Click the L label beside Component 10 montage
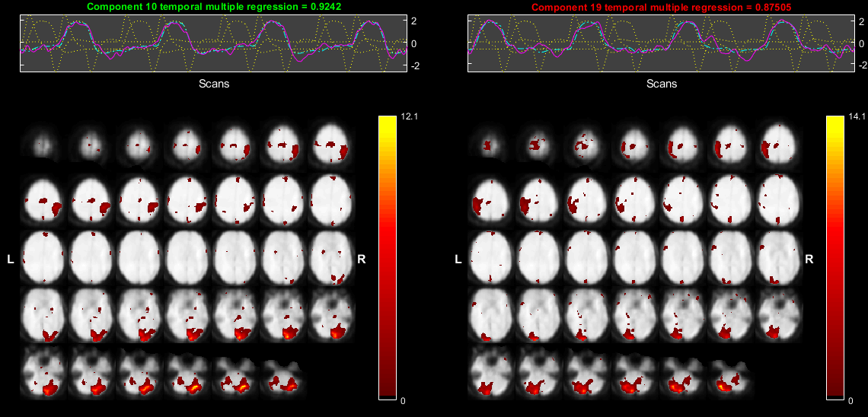This screenshot has height=417, width=868. pos(10,259)
